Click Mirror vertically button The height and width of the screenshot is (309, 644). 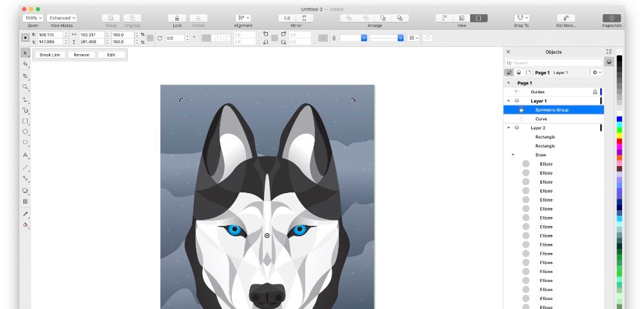[x=305, y=18]
